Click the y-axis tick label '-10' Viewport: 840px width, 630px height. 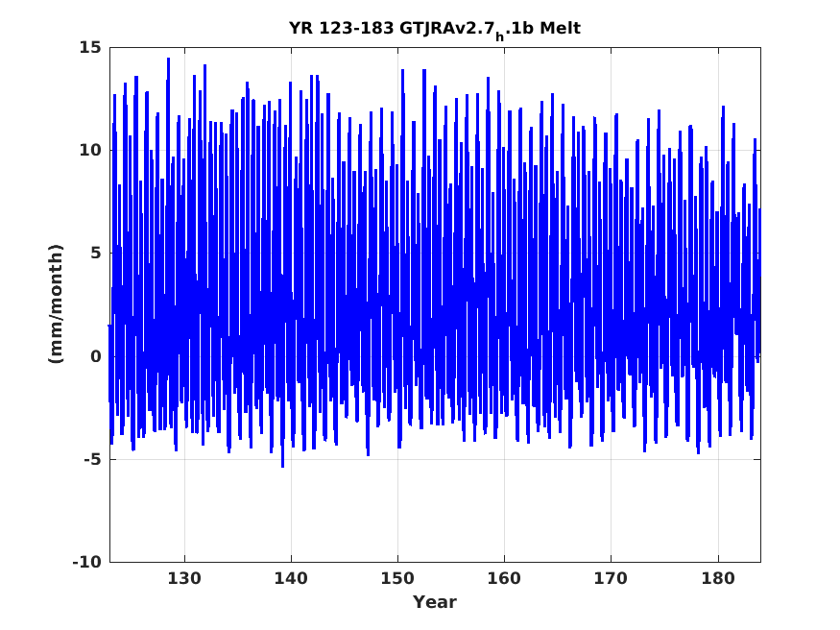point(86,563)
